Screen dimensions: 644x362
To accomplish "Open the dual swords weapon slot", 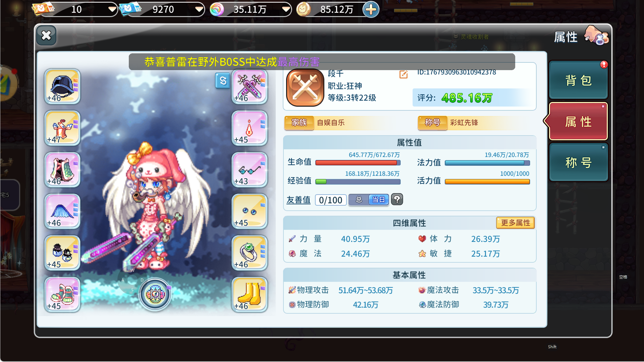I will (x=250, y=86).
